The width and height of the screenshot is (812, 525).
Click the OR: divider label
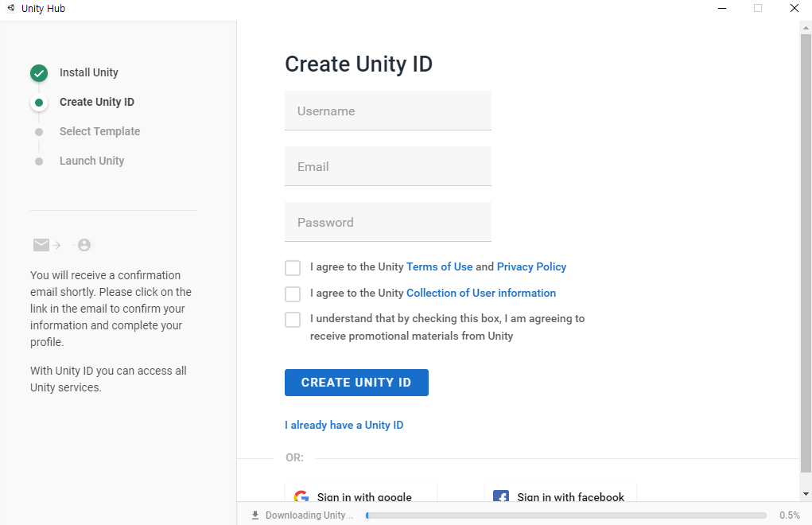(295, 457)
